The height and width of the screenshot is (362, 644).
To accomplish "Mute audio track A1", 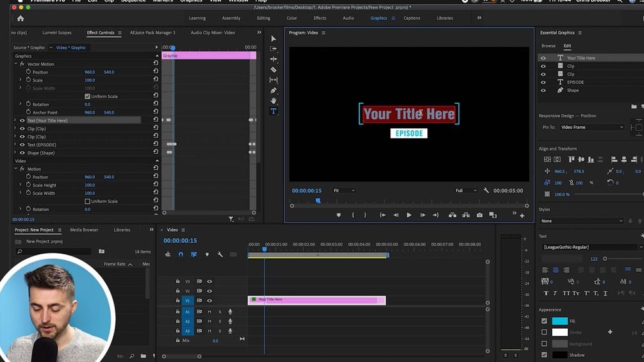I will pos(210,311).
